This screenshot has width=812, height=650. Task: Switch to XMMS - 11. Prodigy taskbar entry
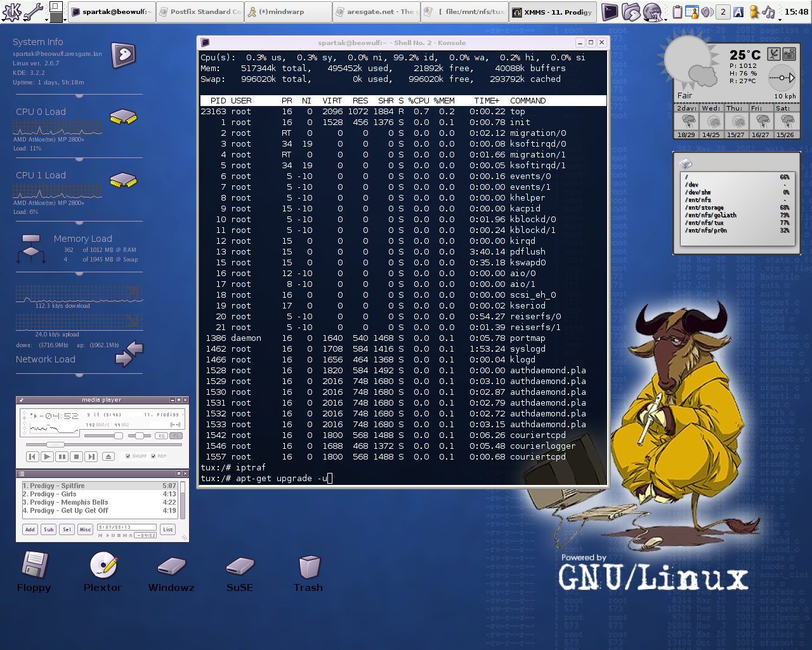[553, 11]
